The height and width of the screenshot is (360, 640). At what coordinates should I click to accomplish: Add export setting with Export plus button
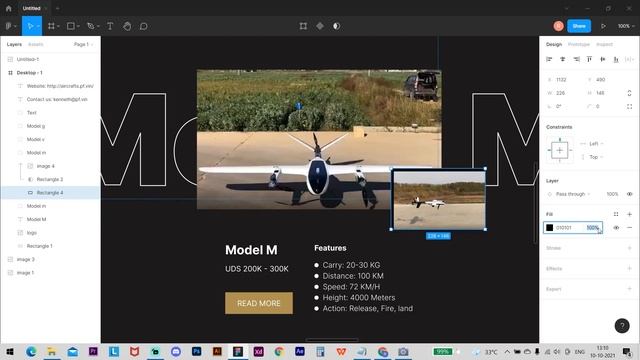629,289
